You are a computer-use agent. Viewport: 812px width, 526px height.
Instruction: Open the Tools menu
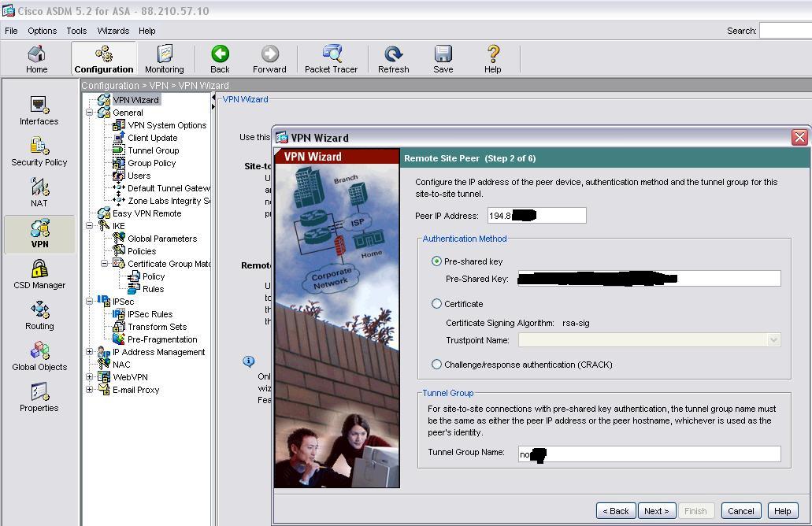pos(76,31)
